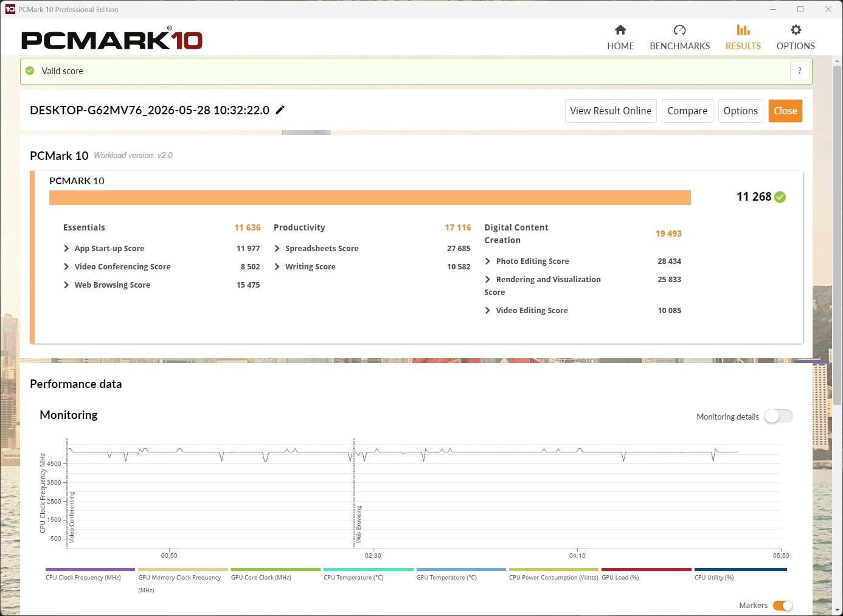
Task: Click the Spreadsheets value 27 685
Action: (459, 248)
